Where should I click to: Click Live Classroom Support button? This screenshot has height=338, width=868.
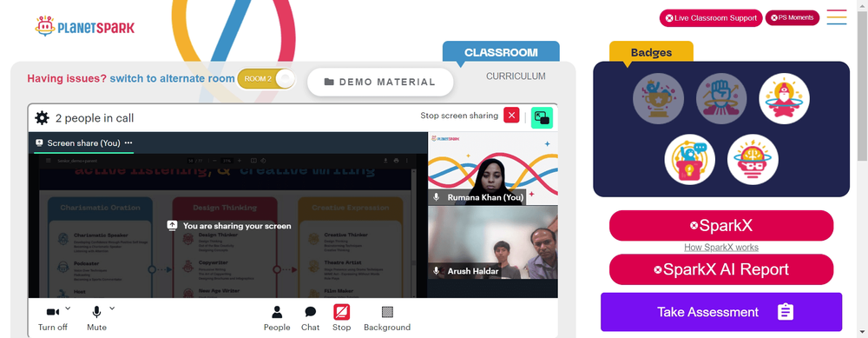(x=711, y=17)
